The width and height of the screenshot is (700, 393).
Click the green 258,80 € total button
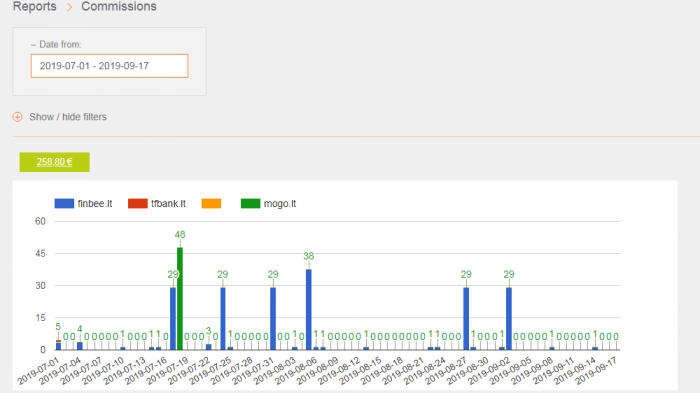click(x=54, y=162)
